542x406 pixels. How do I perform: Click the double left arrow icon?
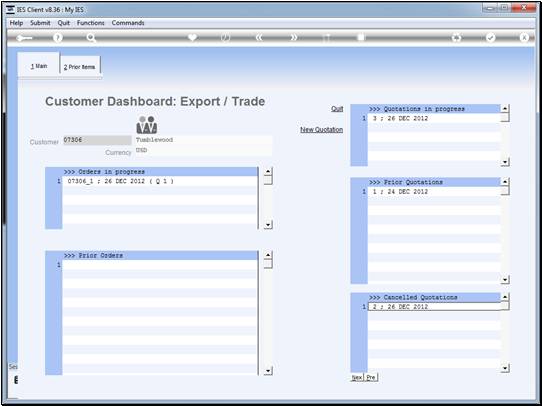click(x=259, y=38)
